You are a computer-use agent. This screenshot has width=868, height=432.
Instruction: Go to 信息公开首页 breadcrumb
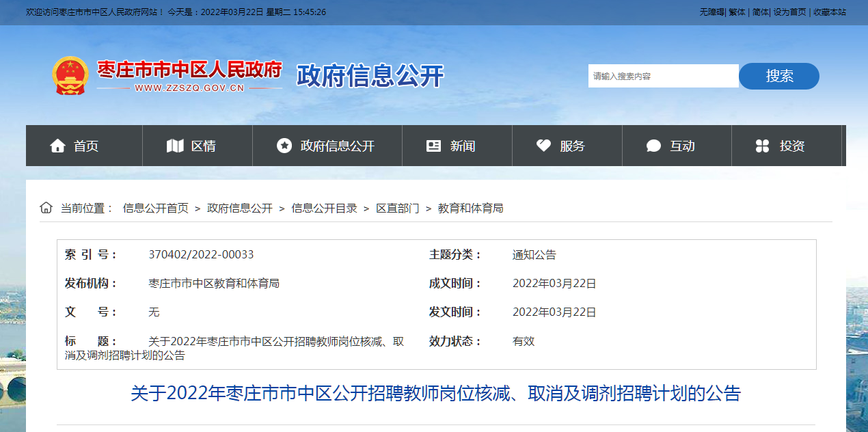tap(156, 208)
